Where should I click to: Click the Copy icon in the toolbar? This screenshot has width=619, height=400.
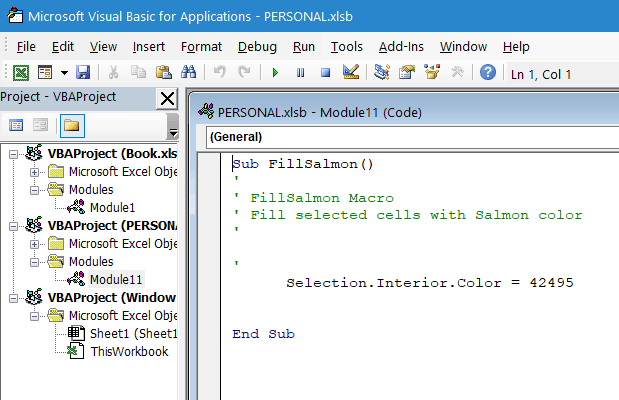click(x=138, y=73)
